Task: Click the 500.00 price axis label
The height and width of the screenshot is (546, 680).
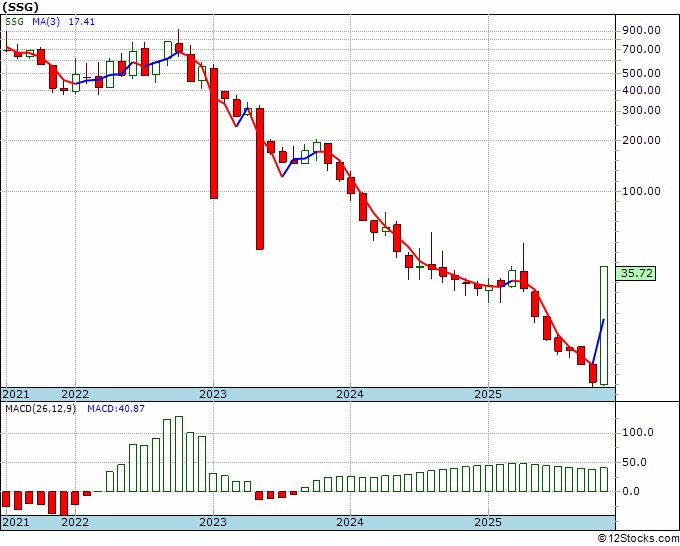Action: (641, 73)
